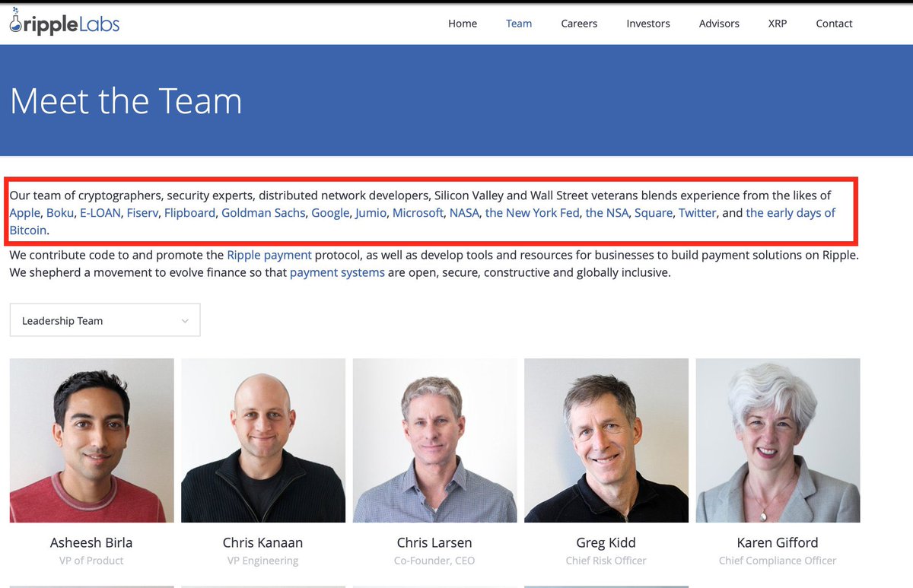Open the Contact nav item

[834, 24]
